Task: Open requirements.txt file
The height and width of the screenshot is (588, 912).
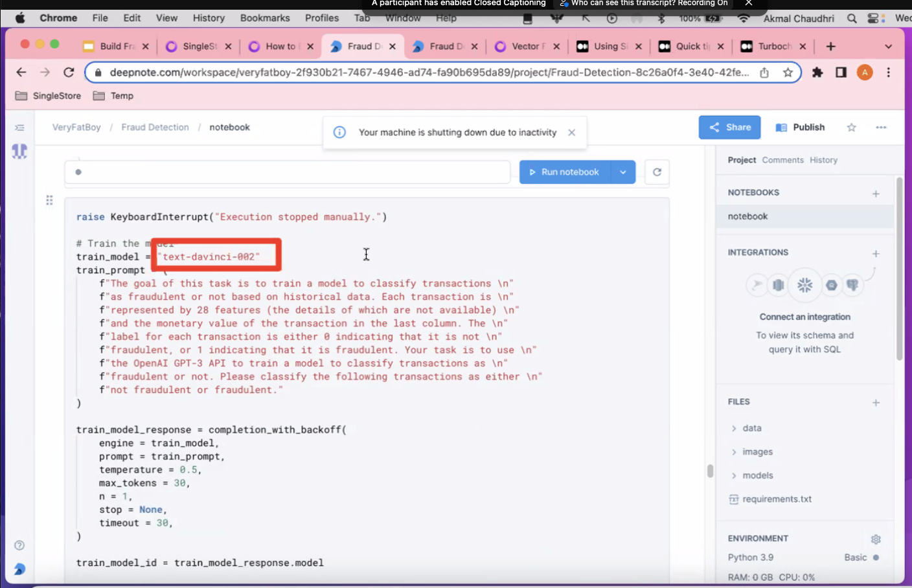Action: coord(776,499)
